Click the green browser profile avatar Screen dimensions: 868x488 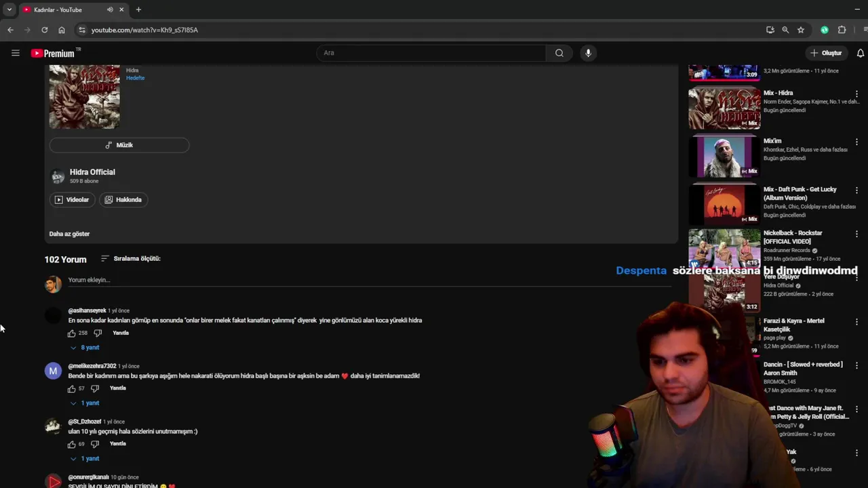click(825, 30)
